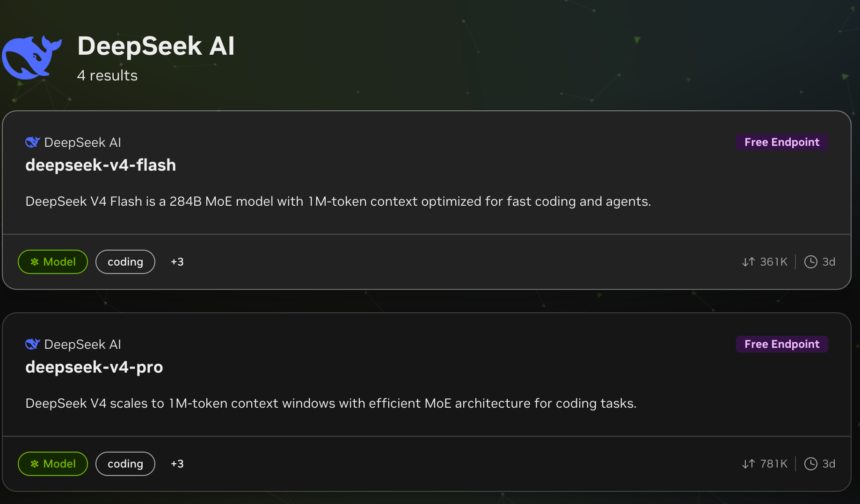
Task: Click DeepSeek AI publisher name on pro card
Action: pos(82,345)
